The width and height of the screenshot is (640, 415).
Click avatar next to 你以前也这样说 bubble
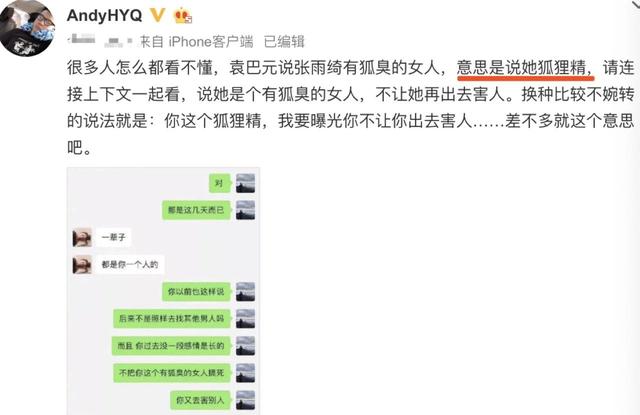(x=245, y=292)
